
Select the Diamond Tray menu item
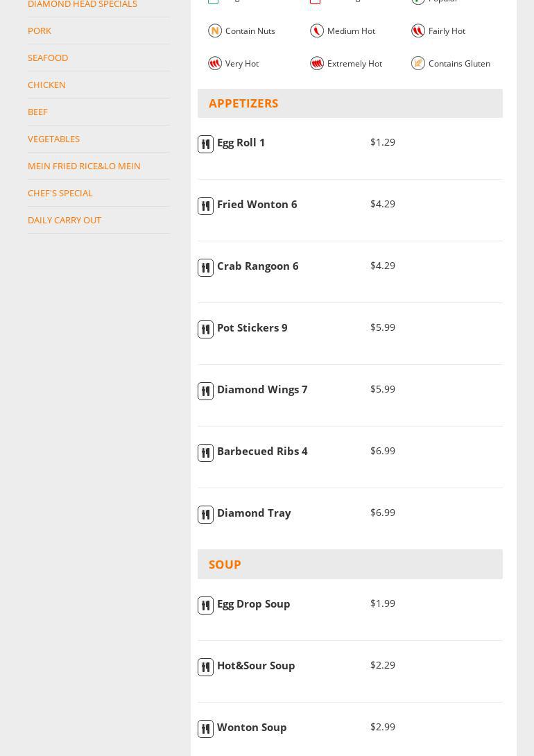[x=254, y=513]
